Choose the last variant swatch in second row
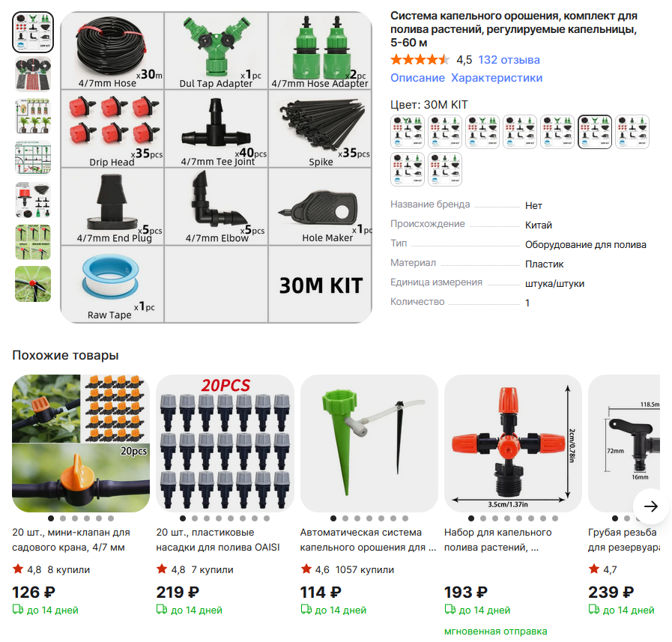Image resolution: width=672 pixels, height=642 pixels. click(445, 169)
